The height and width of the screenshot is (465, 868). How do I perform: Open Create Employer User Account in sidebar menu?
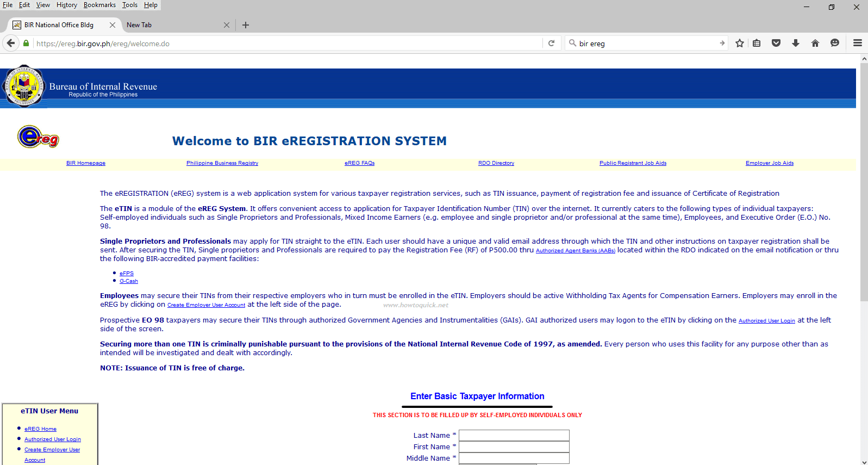pyautogui.click(x=52, y=455)
